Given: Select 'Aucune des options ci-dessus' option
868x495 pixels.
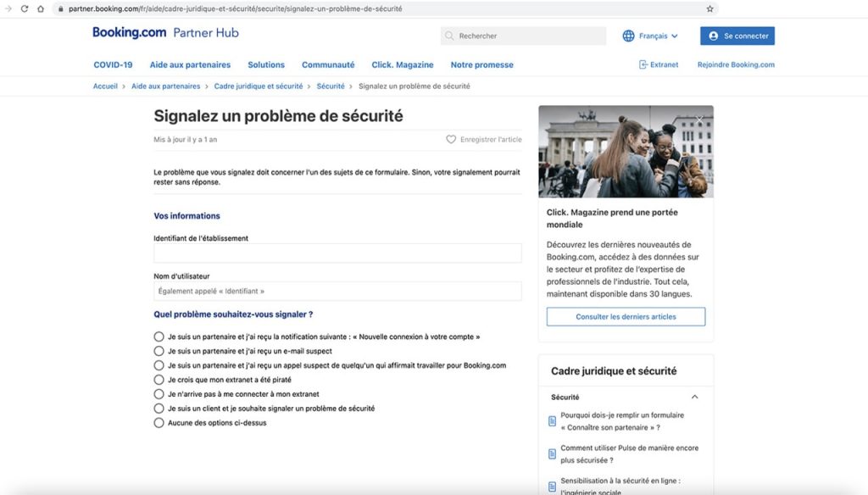Looking at the screenshot, I should click(159, 423).
